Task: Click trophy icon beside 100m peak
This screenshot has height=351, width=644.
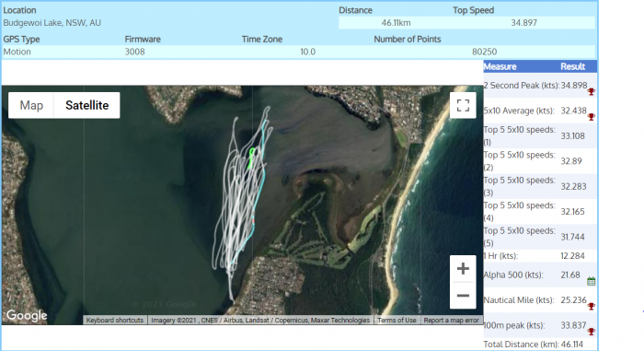Action: pos(591,332)
